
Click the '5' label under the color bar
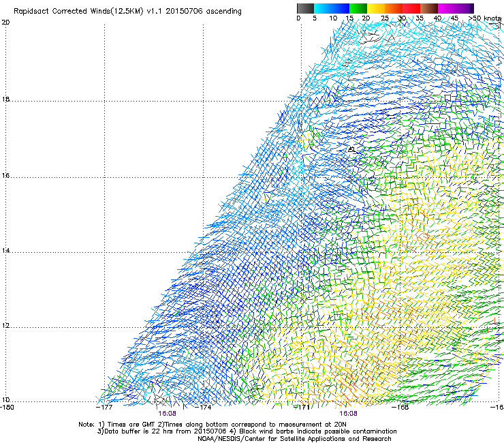(x=315, y=18)
